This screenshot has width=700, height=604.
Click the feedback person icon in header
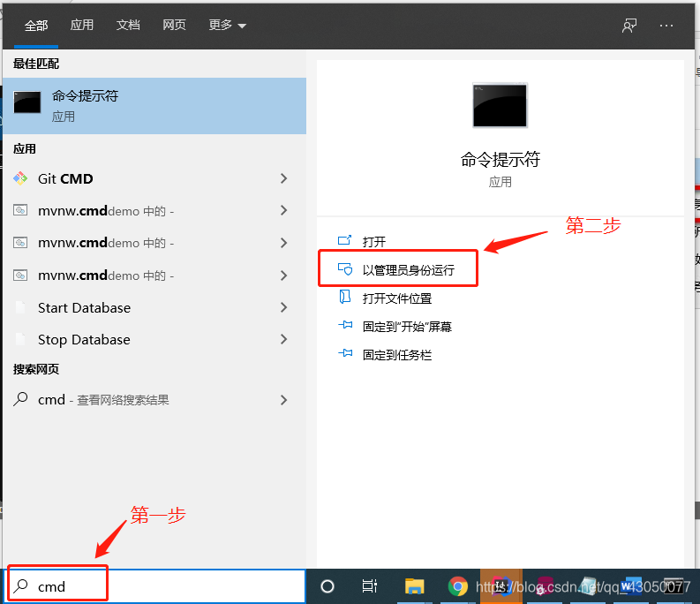[x=629, y=26]
